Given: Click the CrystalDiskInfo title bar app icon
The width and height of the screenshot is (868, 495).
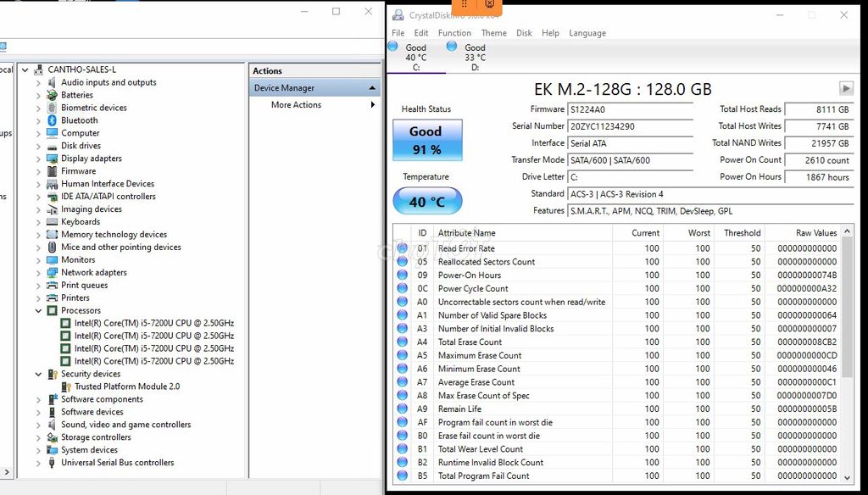Looking at the screenshot, I should coord(398,15).
